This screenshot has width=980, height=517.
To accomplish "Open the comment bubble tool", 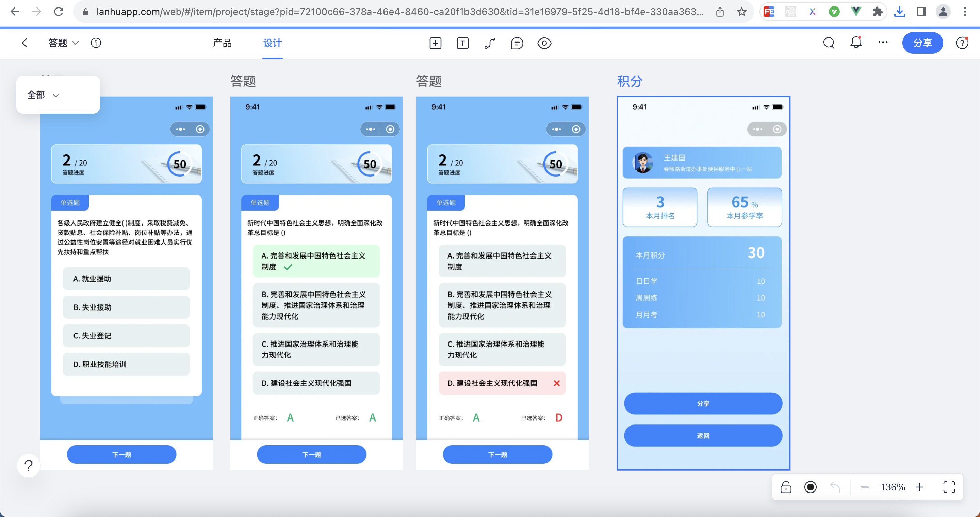I will (517, 43).
